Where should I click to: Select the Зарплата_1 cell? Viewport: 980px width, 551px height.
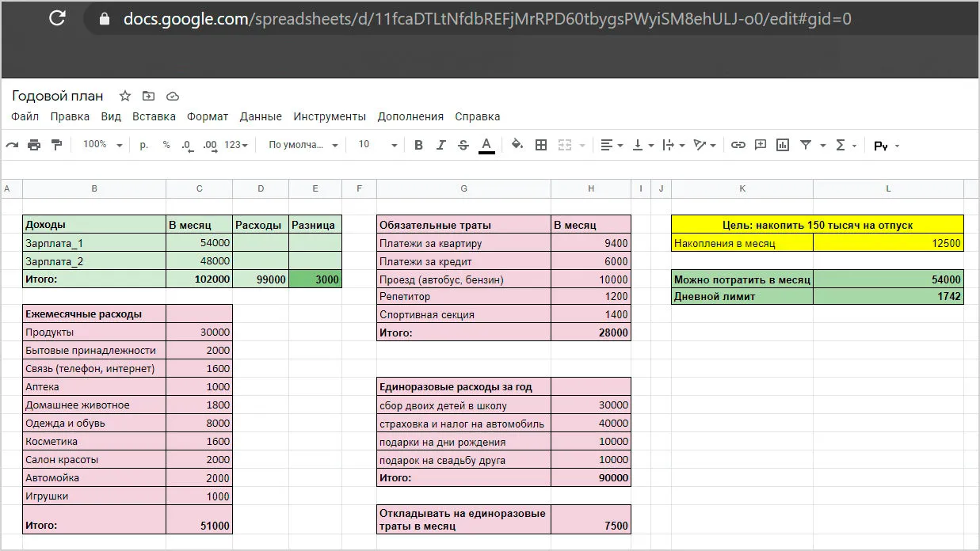[94, 243]
